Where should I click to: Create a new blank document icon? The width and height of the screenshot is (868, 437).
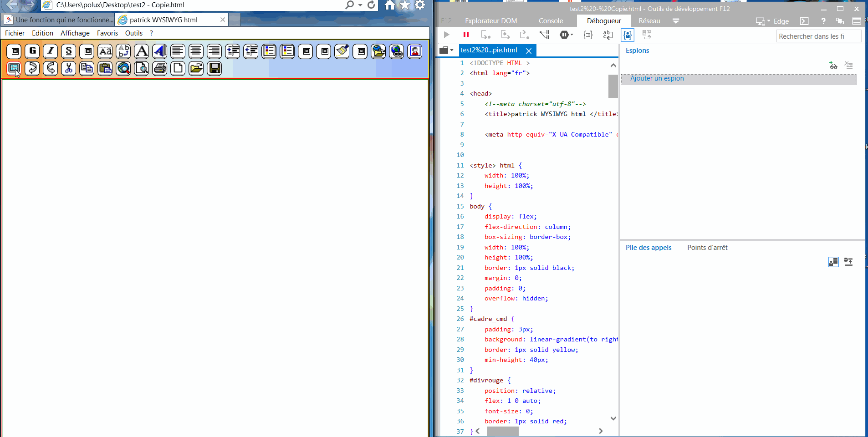pos(178,68)
